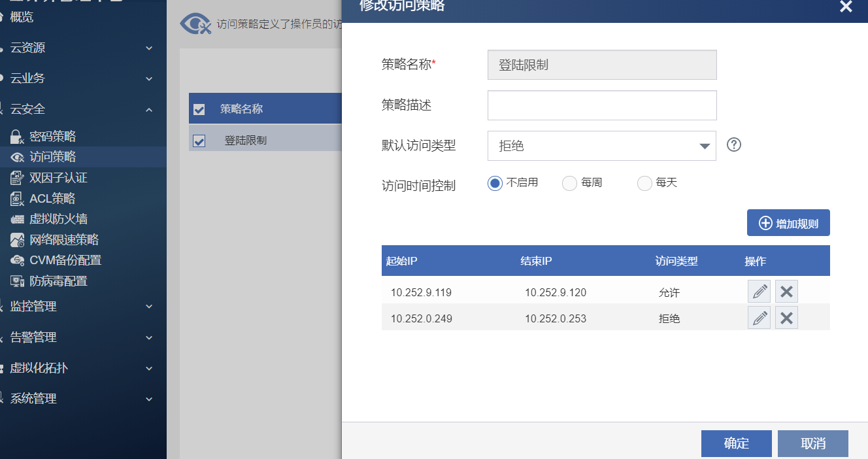Screen dimensions: 868x459
Task: Click the end IP 10.252.0.253 cell
Action: [556, 318]
